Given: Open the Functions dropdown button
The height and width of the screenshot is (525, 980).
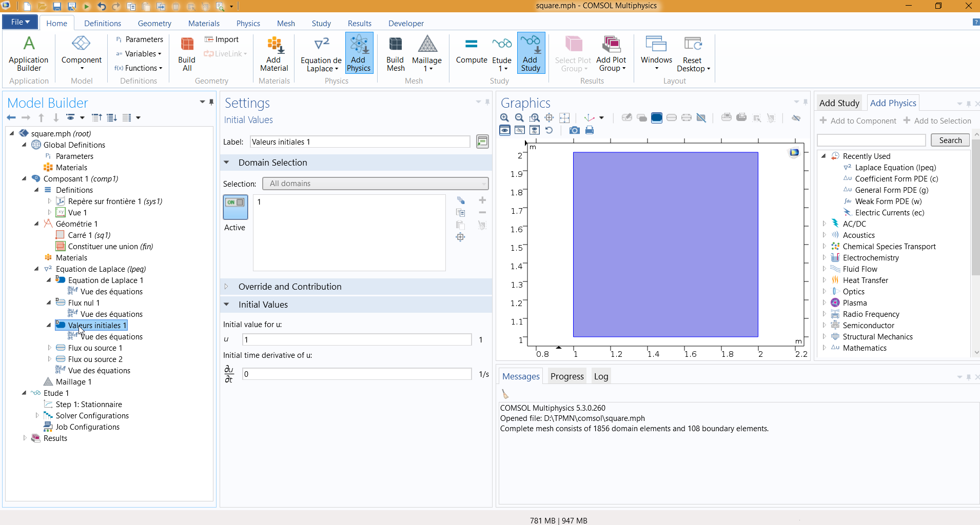Looking at the screenshot, I should [x=139, y=68].
